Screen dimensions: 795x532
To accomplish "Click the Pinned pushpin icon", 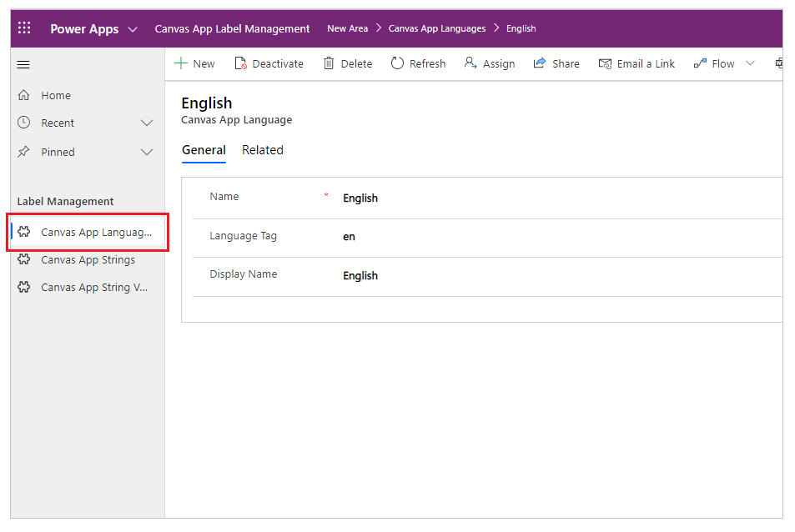I will (24, 152).
